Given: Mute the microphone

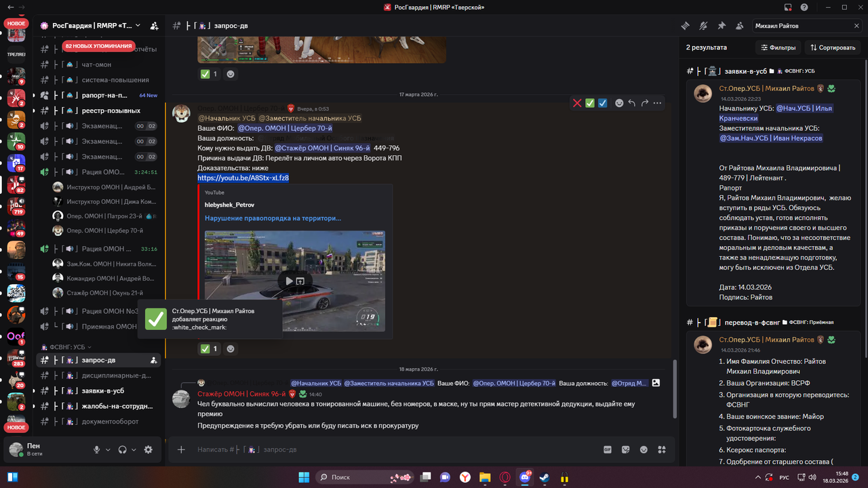Looking at the screenshot, I should click(97, 449).
